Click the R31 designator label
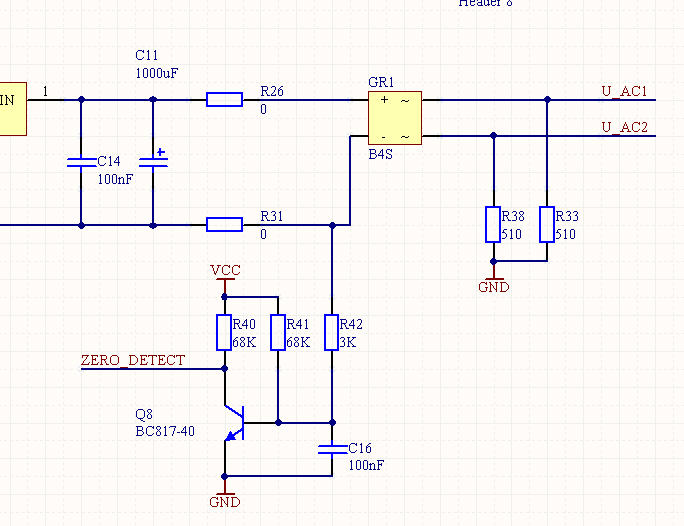The width and height of the screenshot is (684, 526). point(272,216)
